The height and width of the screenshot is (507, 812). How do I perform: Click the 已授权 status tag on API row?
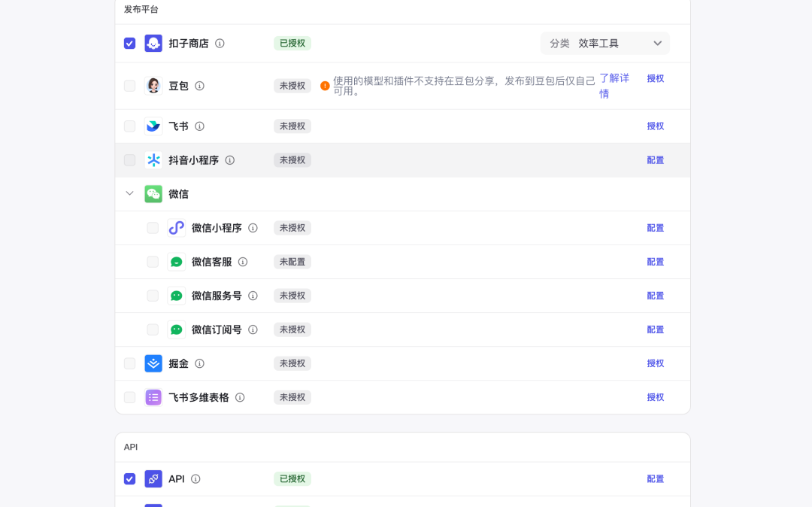(292, 478)
